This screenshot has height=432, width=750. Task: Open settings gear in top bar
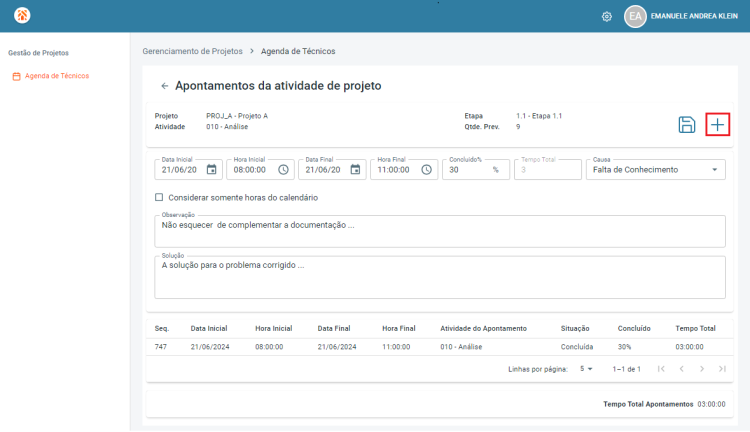tap(607, 16)
